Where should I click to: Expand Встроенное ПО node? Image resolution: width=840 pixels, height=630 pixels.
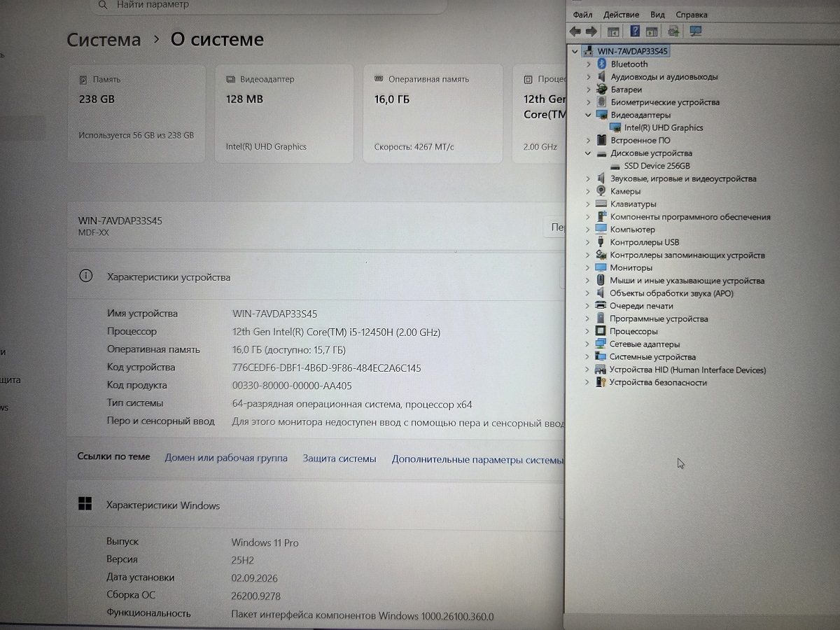pos(589,140)
